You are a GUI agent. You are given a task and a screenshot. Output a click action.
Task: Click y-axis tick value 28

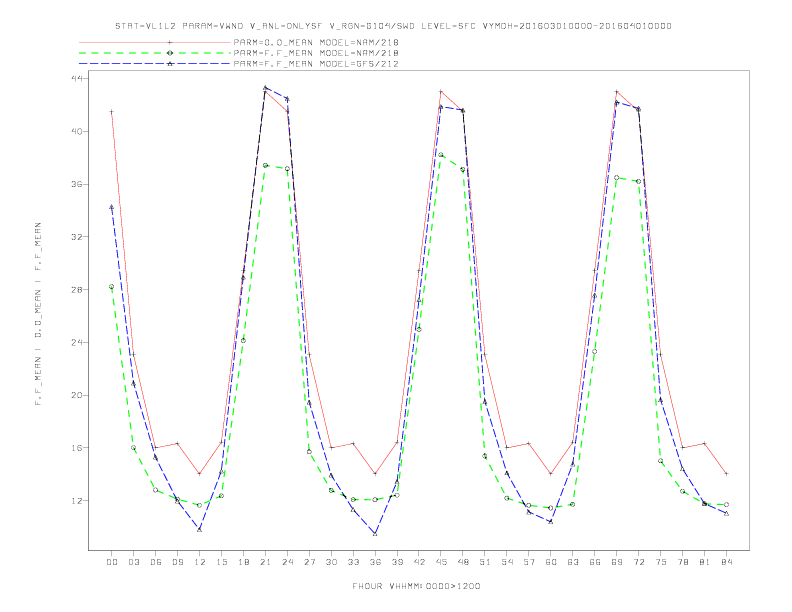(78, 290)
